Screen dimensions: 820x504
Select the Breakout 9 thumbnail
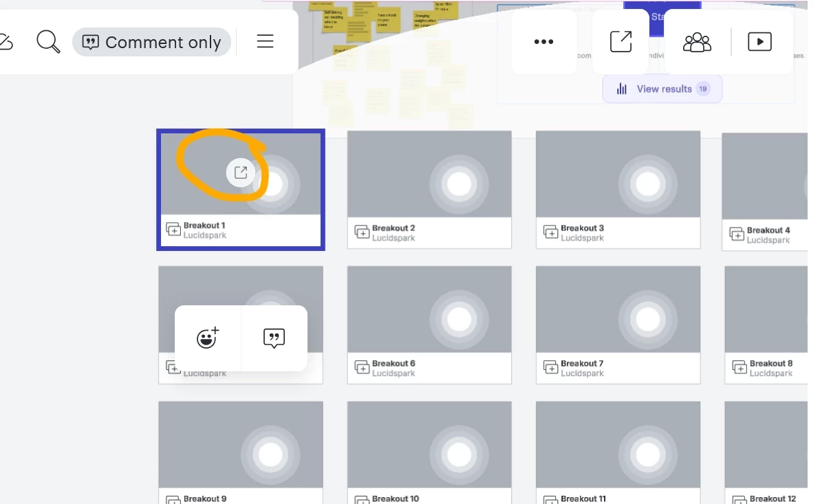(241, 445)
